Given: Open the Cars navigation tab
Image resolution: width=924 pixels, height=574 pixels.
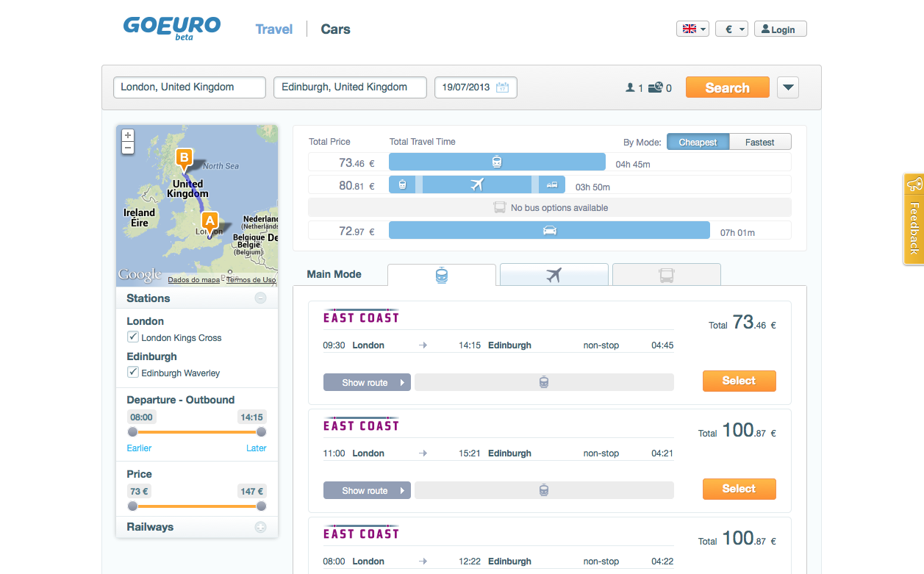Looking at the screenshot, I should click(x=336, y=29).
